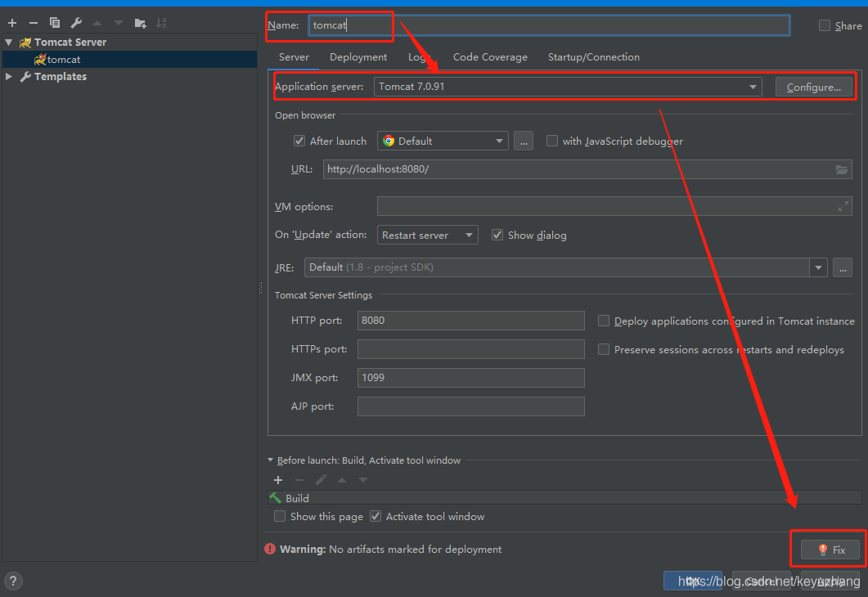Click the Configure... button
The width and height of the screenshot is (868, 597).
point(814,87)
